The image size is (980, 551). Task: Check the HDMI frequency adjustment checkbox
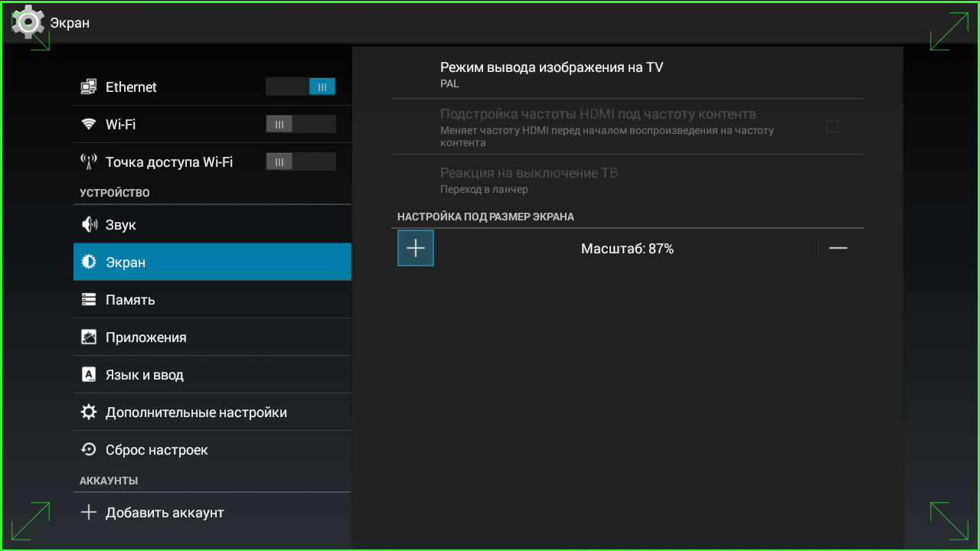(831, 126)
